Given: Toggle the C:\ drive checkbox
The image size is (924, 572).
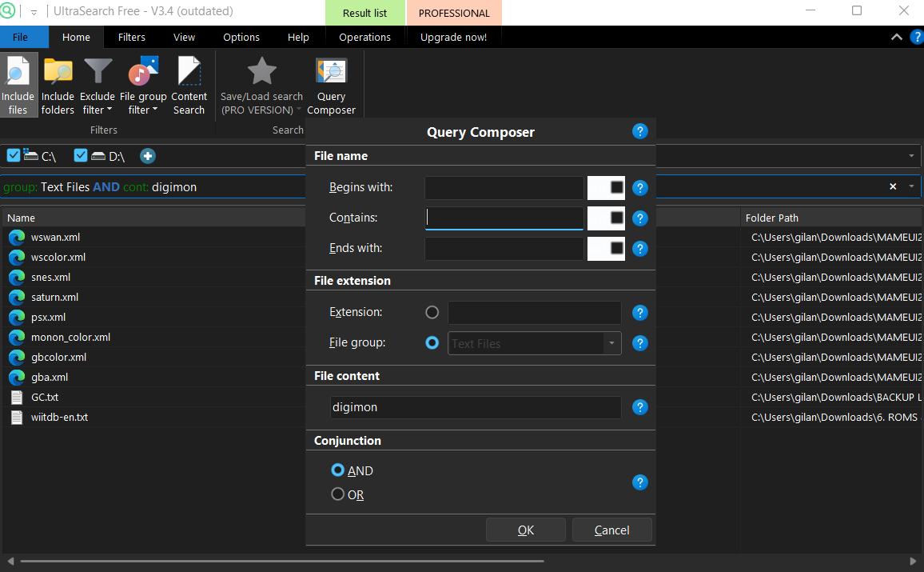Looking at the screenshot, I should click(x=14, y=155).
